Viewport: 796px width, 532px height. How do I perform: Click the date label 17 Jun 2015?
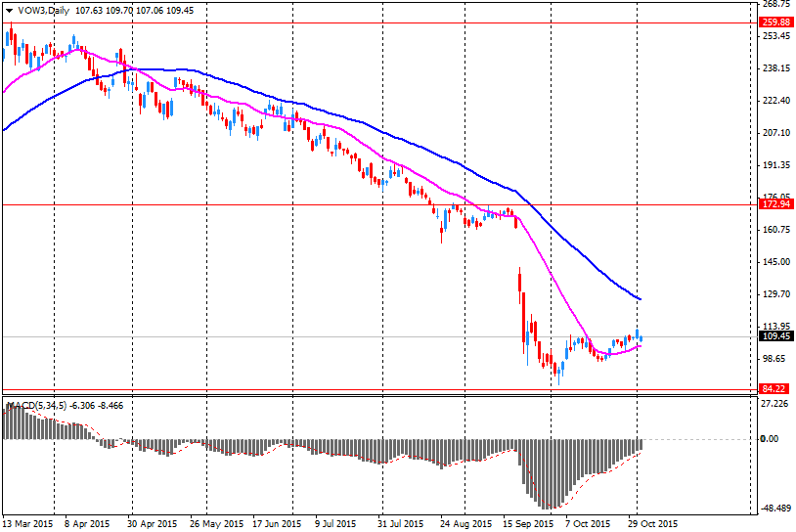(x=277, y=523)
